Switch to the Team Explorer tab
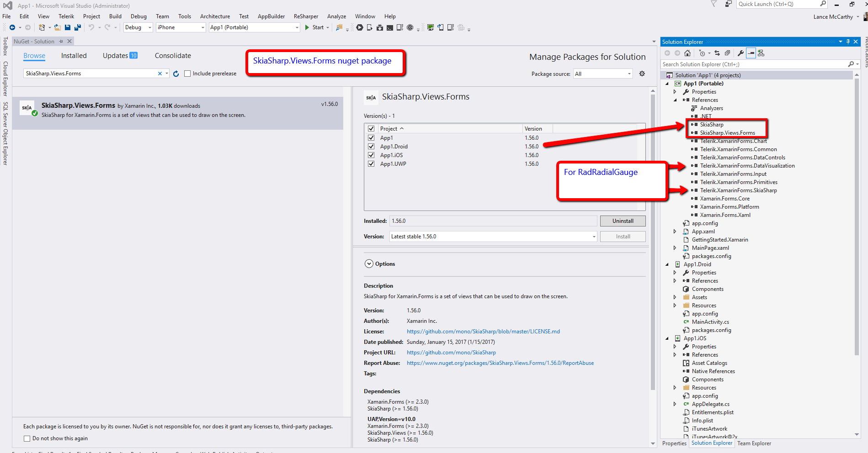 pyautogui.click(x=754, y=443)
